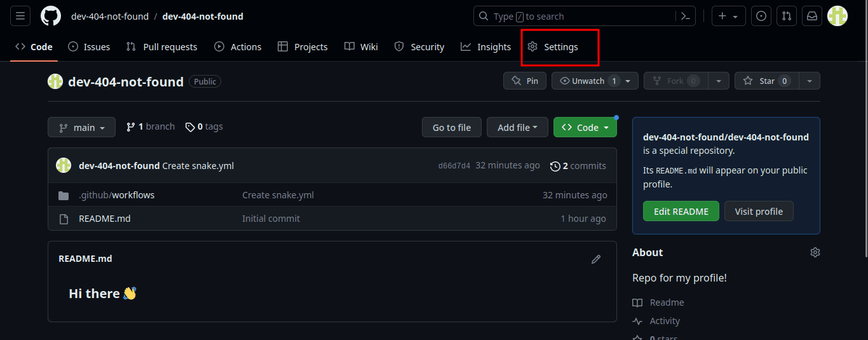Viewport: 868px width, 340px height.
Task: Click the Visit profile button
Action: pos(759,211)
